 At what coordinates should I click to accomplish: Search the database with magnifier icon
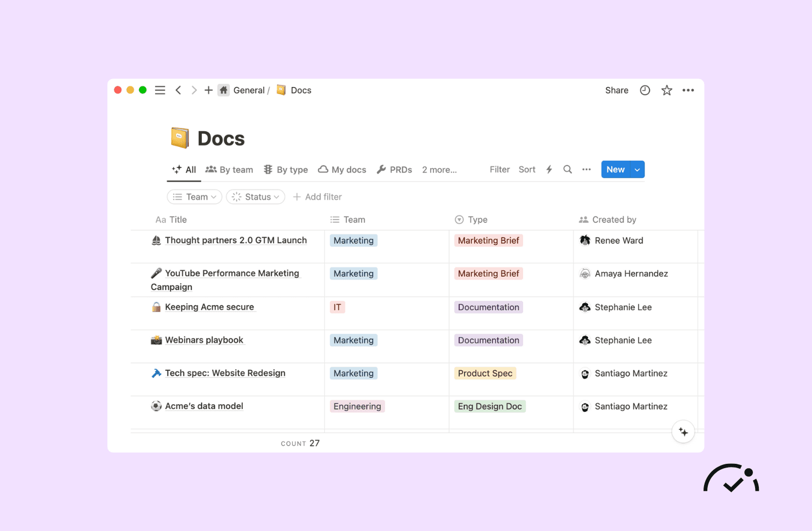pos(567,169)
